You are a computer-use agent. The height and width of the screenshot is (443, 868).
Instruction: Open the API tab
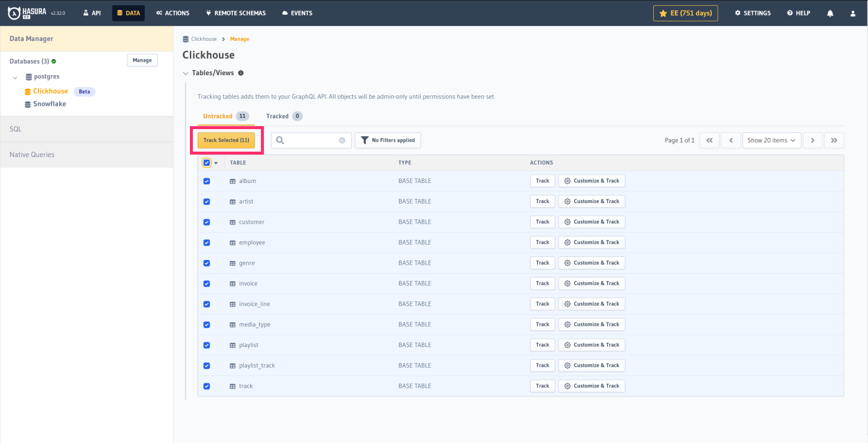[92, 13]
